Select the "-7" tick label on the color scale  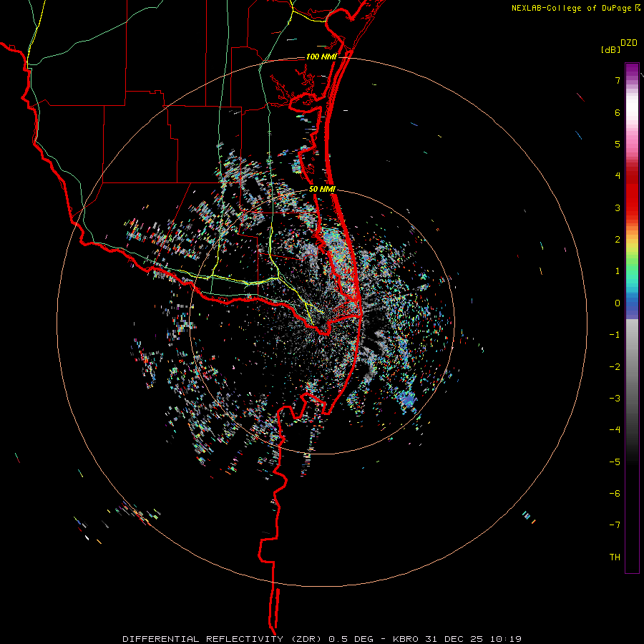point(615,525)
